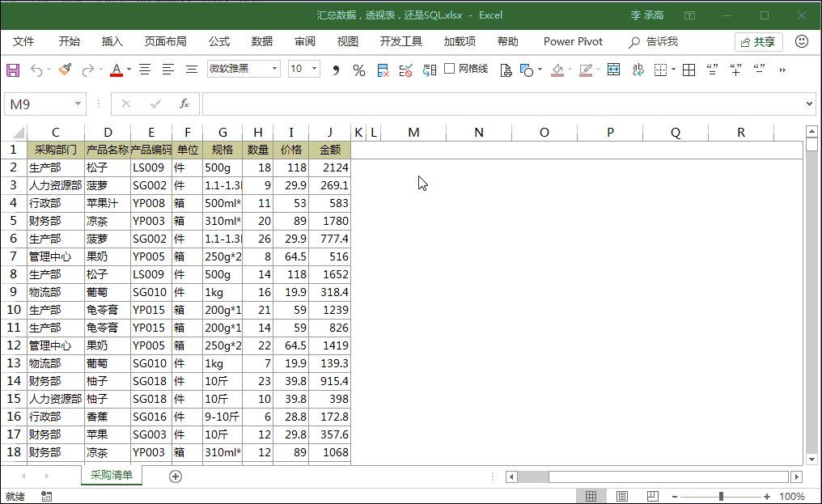Click the all borders grid icon
Viewport: 822px width, 504px height.
coord(689,70)
